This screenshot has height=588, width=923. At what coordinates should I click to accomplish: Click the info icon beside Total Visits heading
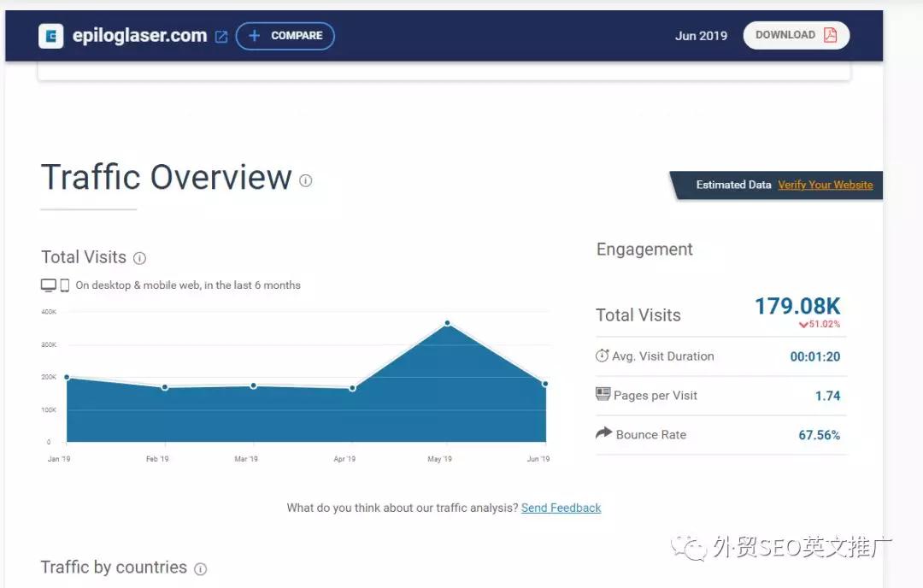click(141, 257)
